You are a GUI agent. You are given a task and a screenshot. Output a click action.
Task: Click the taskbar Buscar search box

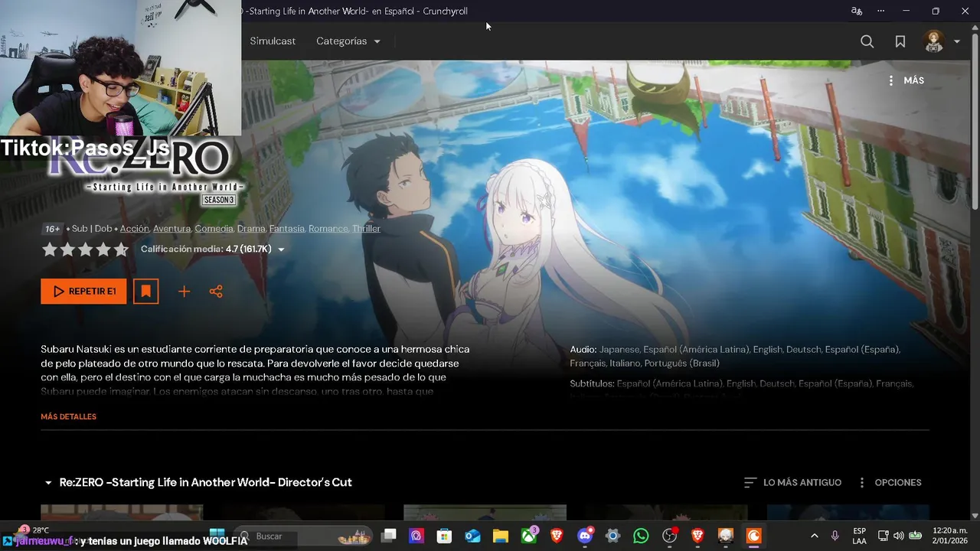tap(304, 536)
